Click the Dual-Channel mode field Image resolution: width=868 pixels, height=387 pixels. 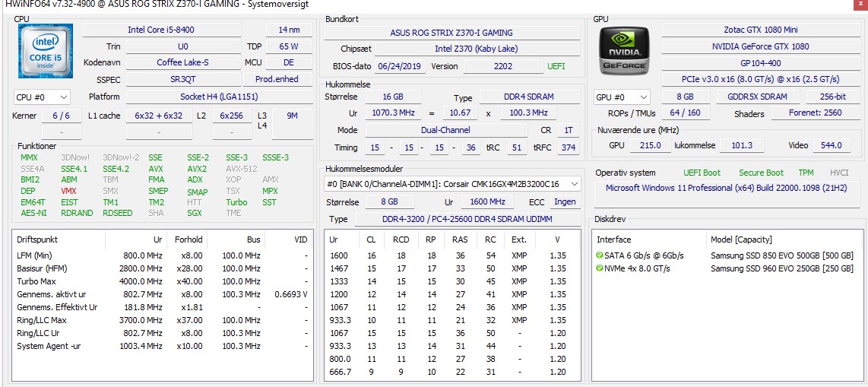pos(445,130)
